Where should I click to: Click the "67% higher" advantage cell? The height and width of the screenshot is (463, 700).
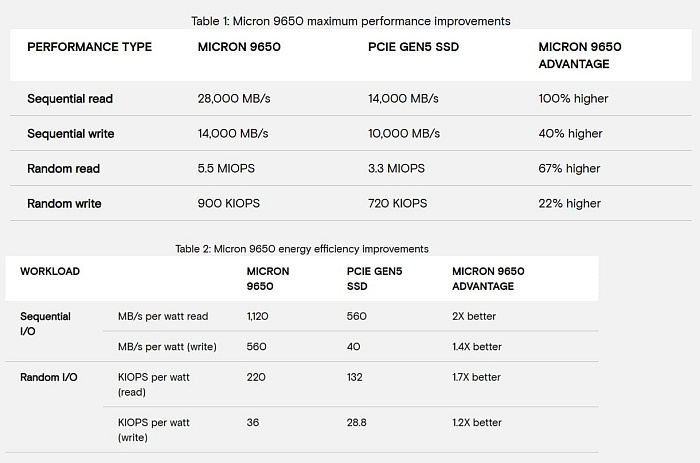571,169
